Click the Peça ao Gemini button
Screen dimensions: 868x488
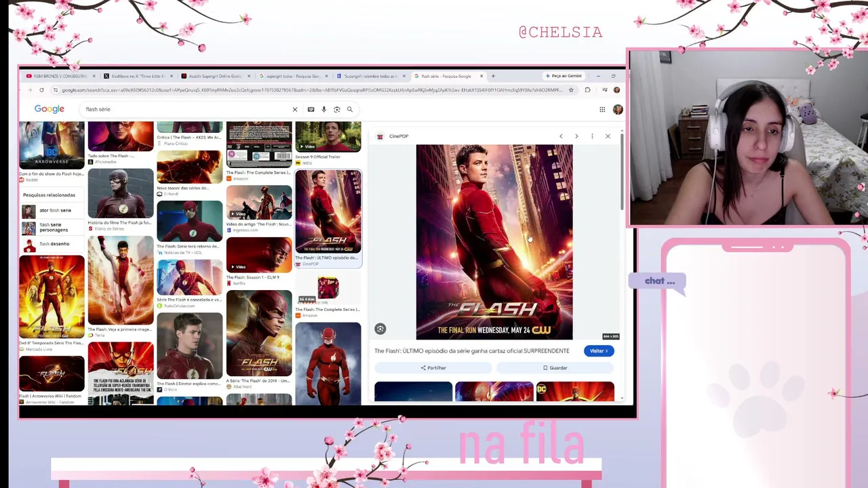point(563,76)
